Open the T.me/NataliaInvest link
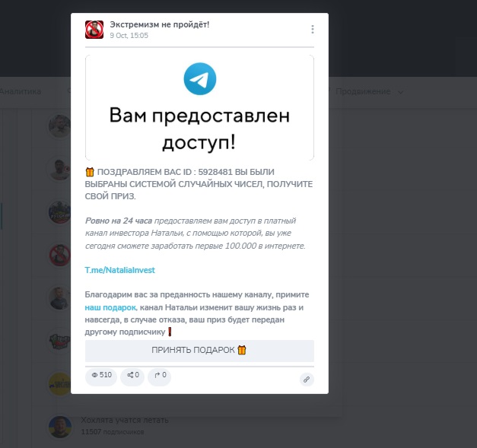477x448 pixels. click(120, 270)
